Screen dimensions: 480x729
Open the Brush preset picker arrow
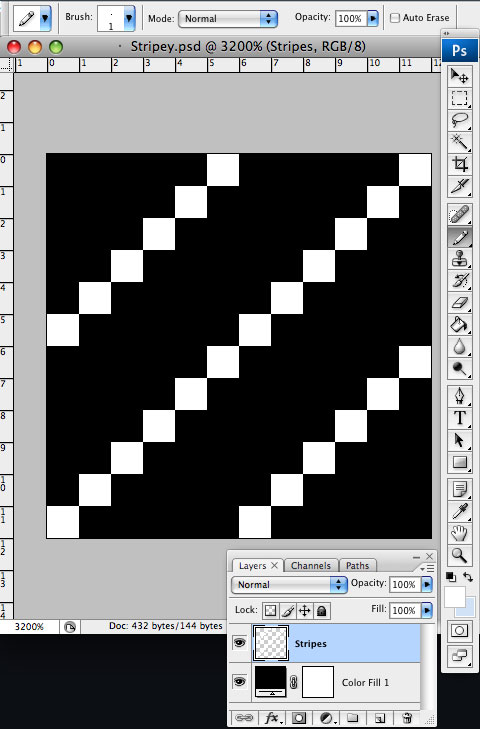pyautogui.click(x=129, y=19)
